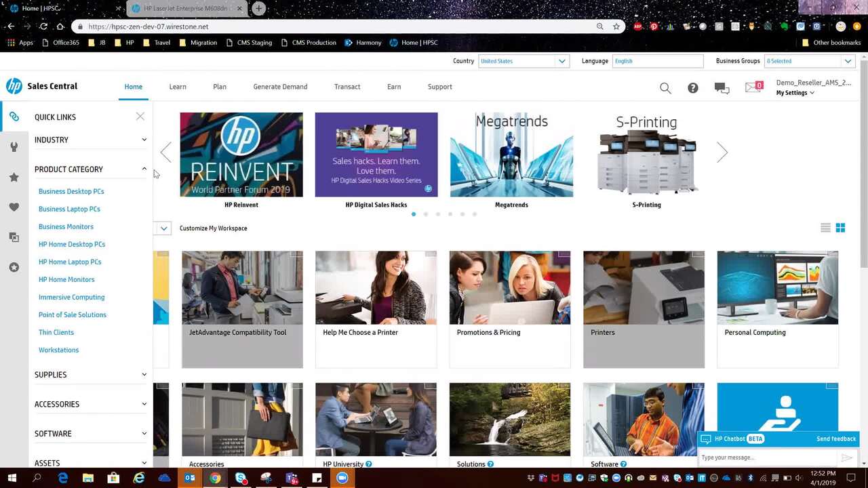Expand the Industry section
This screenshot has width=868, height=488.
pos(90,140)
